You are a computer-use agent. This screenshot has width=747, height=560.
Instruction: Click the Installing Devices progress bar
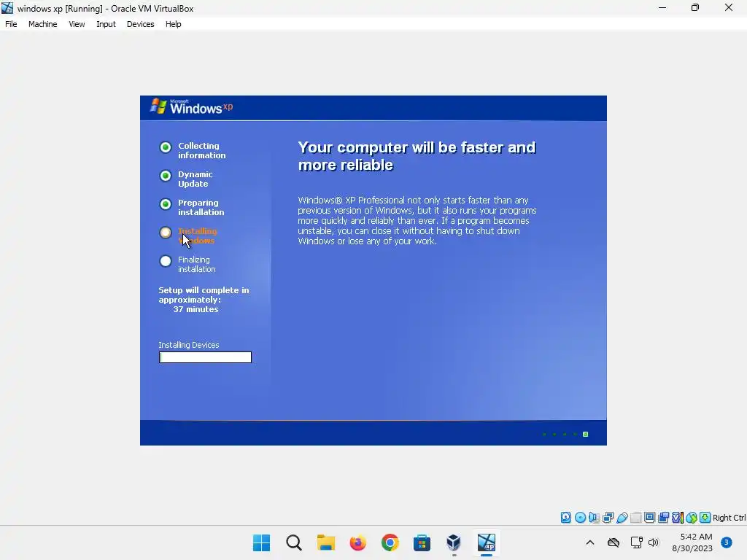205,357
